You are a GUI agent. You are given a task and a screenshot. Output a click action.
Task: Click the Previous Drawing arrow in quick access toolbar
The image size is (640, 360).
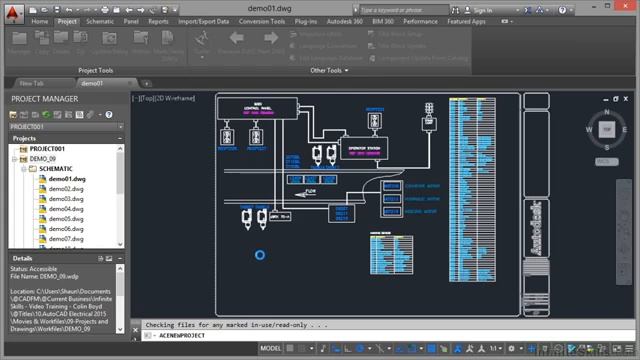(x=129, y=10)
